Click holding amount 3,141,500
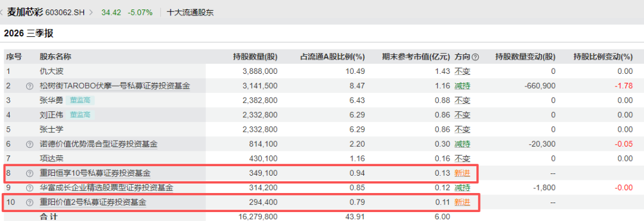The width and height of the screenshot is (644, 221). (261, 86)
